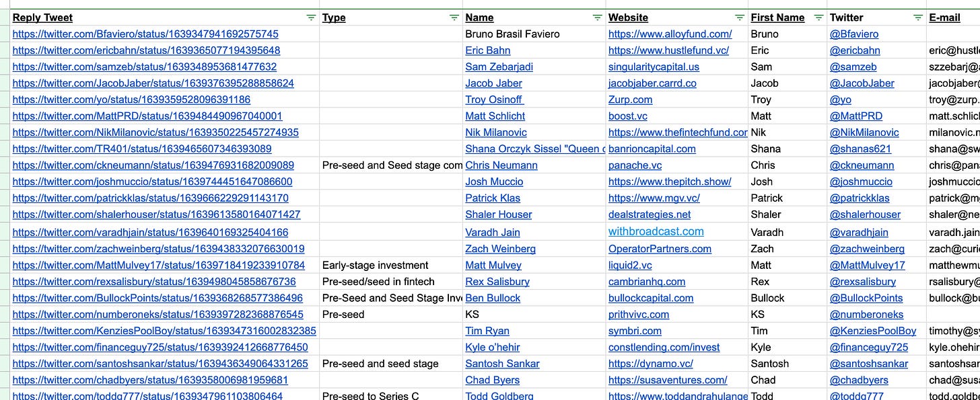
Task: Open the First Name column filter
Action: click(x=818, y=17)
